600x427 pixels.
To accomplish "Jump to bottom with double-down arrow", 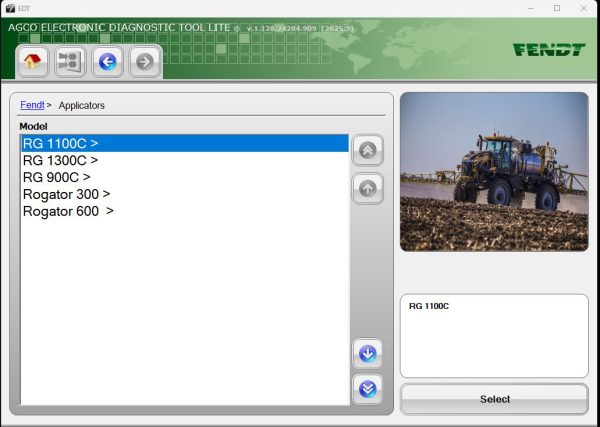I will coord(368,389).
